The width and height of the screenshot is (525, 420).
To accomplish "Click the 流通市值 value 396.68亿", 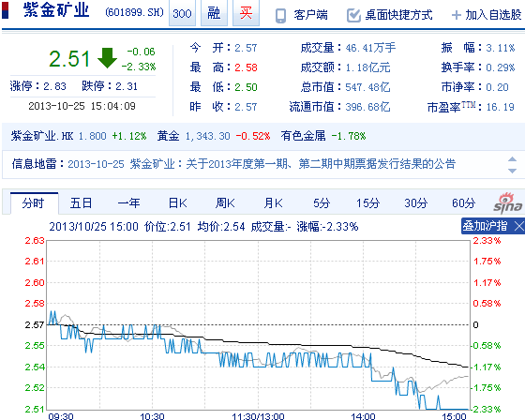I will (x=367, y=107).
